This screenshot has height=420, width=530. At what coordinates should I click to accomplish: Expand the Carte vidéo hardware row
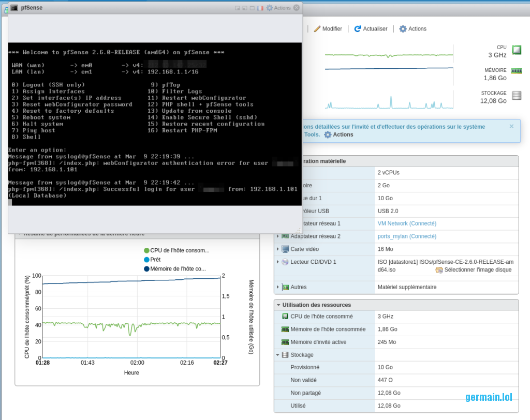click(x=278, y=249)
